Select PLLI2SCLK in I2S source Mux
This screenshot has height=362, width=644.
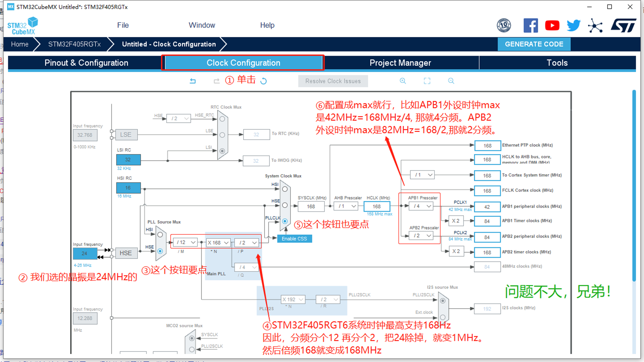tap(442, 301)
